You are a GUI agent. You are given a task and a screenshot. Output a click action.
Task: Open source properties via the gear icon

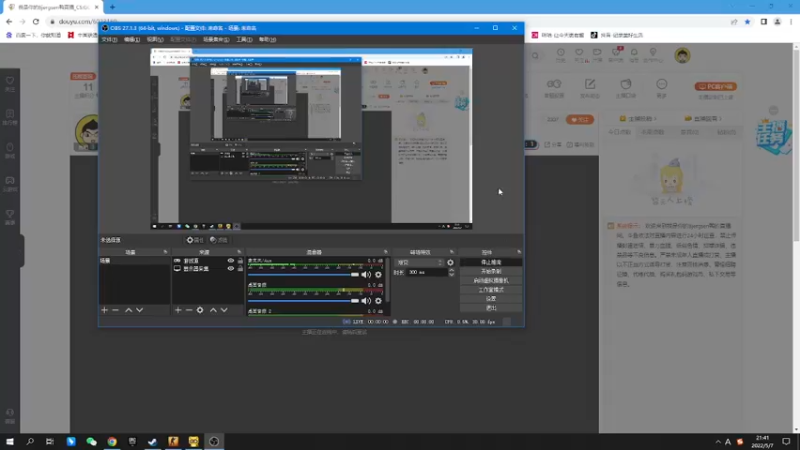click(200, 310)
